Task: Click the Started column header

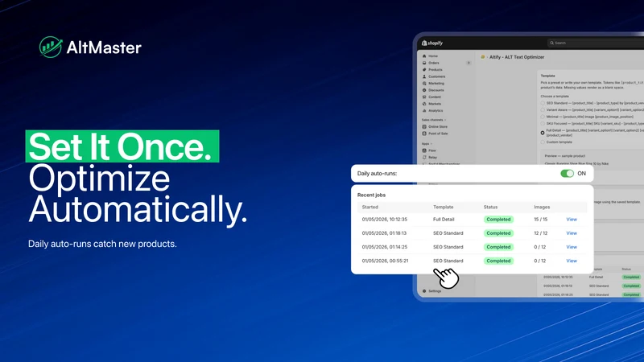Action: click(x=370, y=208)
